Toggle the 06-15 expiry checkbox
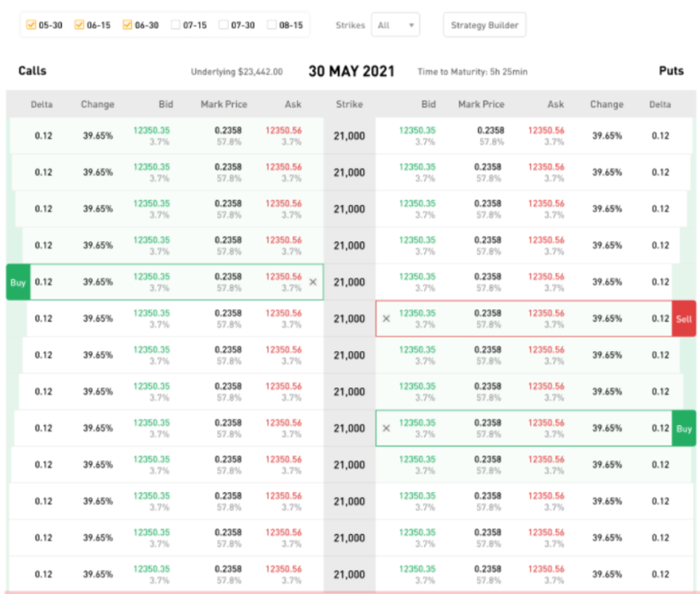This screenshot has width=700, height=594. [x=80, y=26]
